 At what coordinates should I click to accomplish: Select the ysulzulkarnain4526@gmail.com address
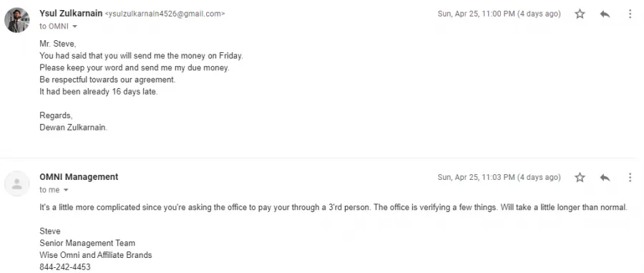165,14
